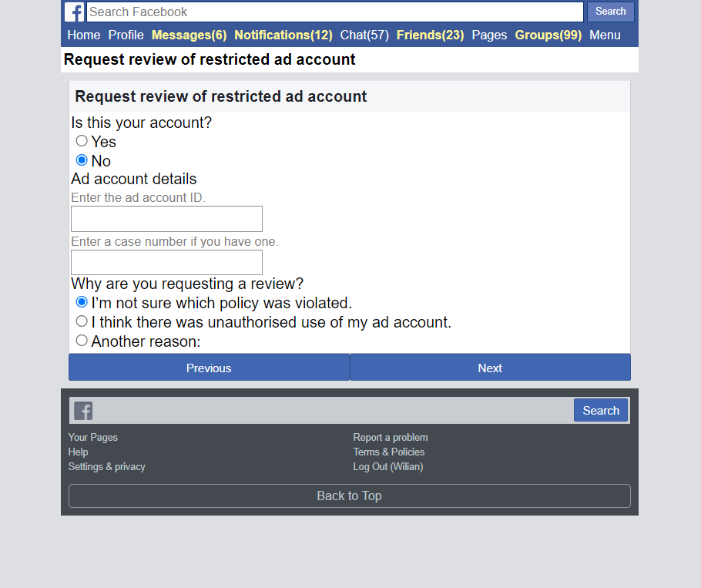
Task: Click the Next button
Action: coord(490,368)
